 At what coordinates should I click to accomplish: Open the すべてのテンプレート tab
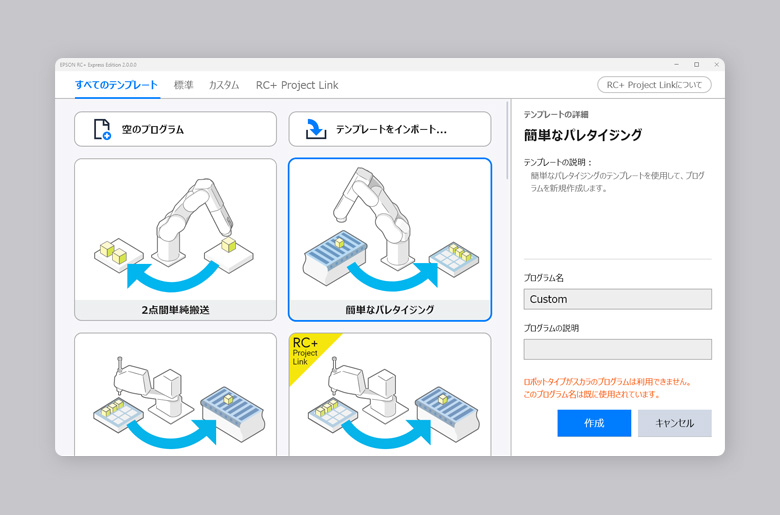tap(116, 85)
